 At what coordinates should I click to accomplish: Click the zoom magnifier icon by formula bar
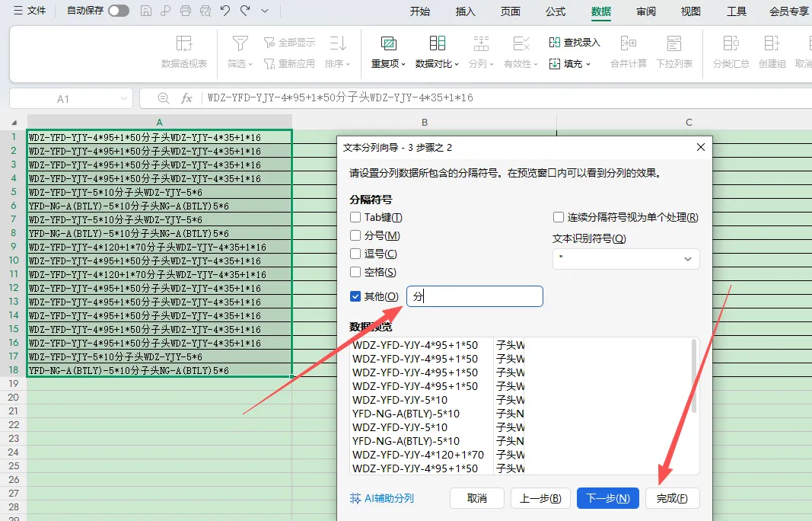pos(163,98)
